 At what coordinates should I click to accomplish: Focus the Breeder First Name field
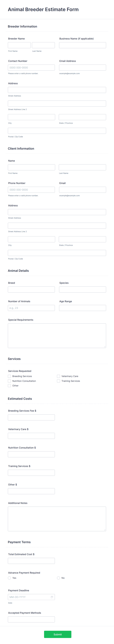point(19,45)
